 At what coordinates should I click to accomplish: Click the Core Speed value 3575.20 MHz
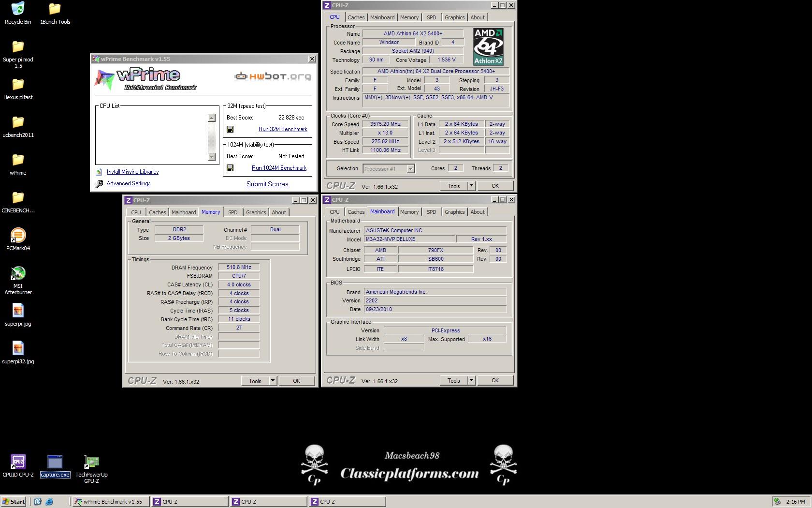pyautogui.click(x=385, y=124)
